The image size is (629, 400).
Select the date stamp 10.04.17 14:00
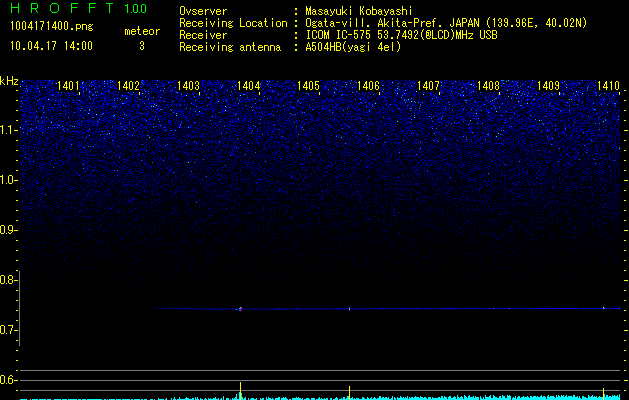coord(50,45)
